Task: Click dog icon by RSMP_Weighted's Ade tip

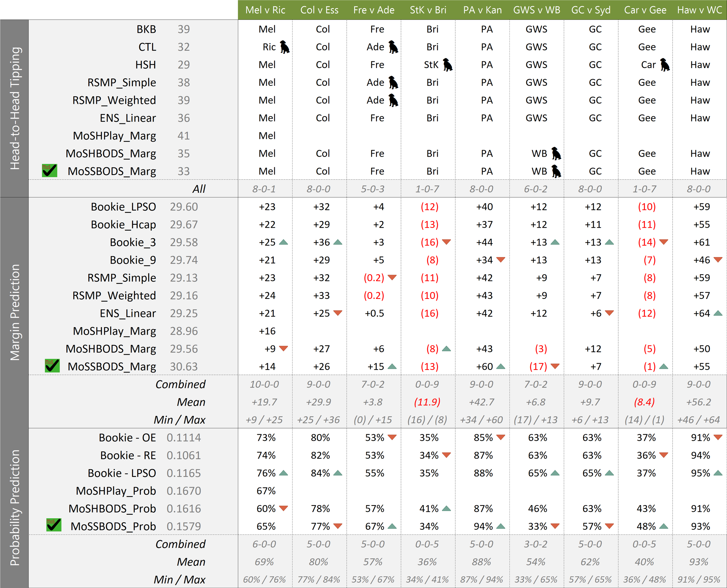Action: pyautogui.click(x=393, y=100)
